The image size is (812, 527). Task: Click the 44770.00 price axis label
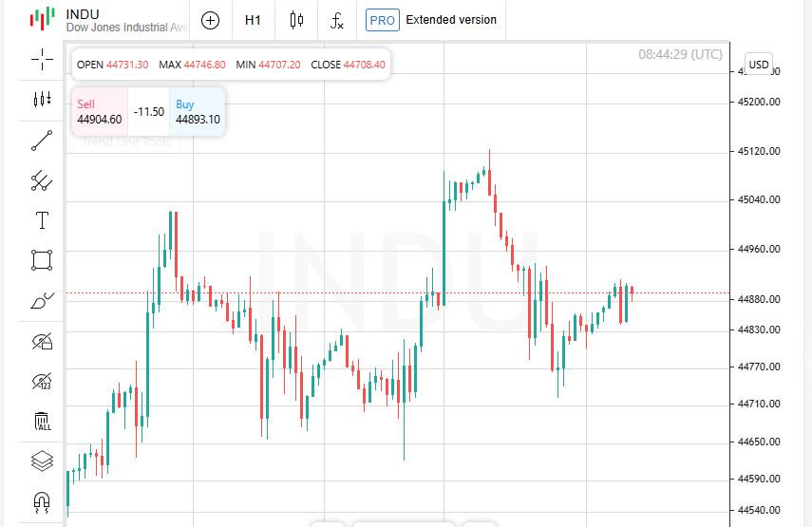[x=759, y=367]
